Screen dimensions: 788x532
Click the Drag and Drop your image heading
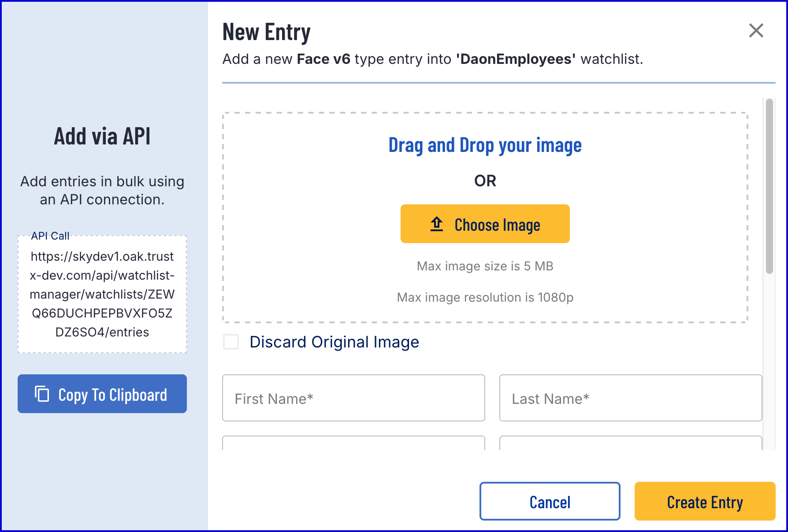485,145
